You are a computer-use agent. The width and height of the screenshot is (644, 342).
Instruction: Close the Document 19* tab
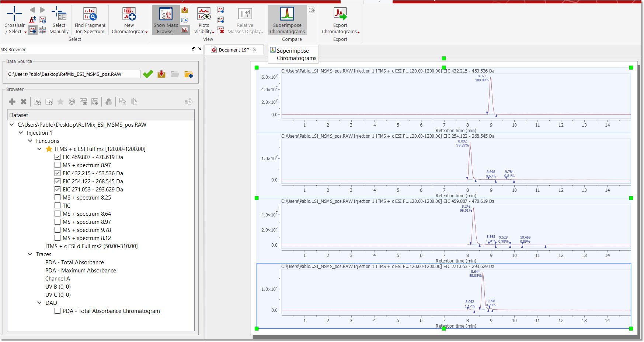pyautogui.click(x=255, y=50)
